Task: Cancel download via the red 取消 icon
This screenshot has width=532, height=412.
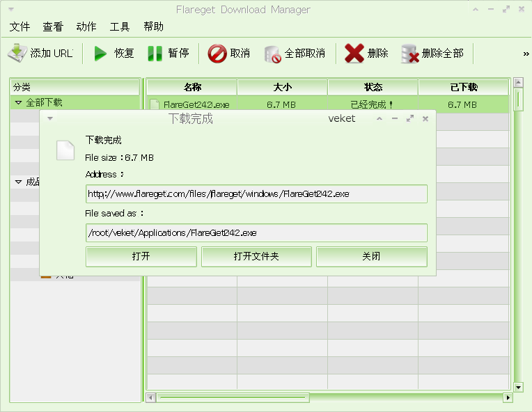Action: tap(217, 54)
